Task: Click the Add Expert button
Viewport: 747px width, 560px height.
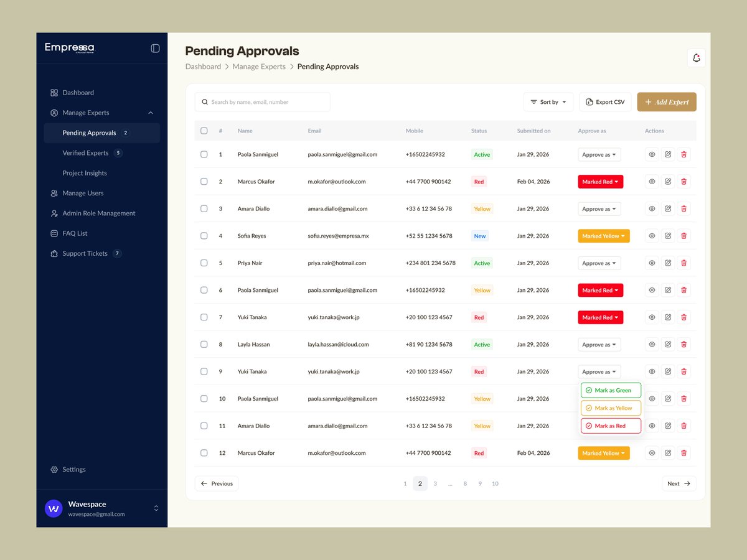Action: (x=667, y=101)
